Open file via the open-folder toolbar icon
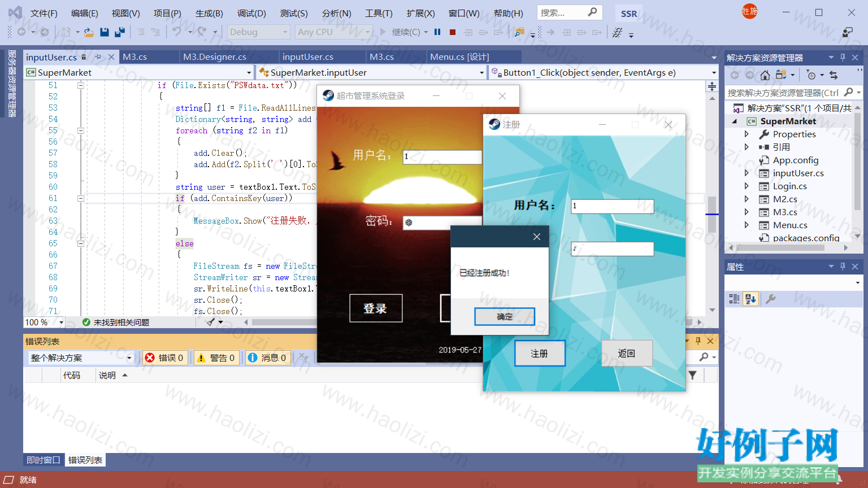This screenshot has width=868, height=488. [x=89, y=32]
